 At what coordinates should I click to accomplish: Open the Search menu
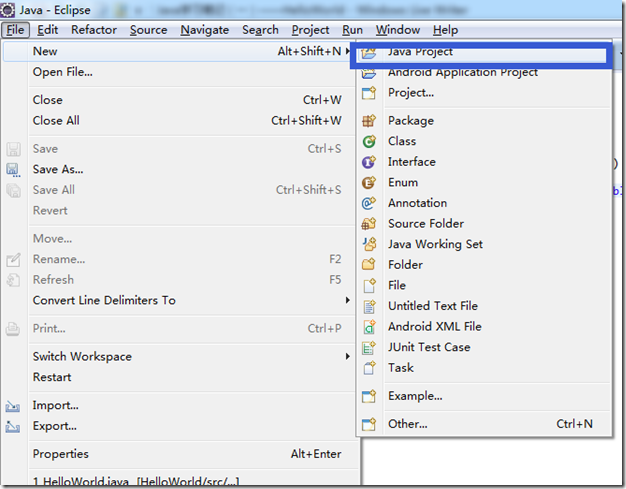pyautogui.click(x=260, y=30)
